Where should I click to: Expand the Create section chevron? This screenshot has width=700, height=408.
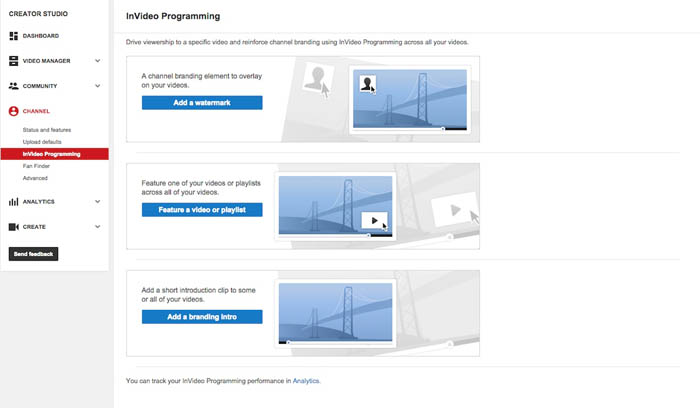[x=97, y=227]
